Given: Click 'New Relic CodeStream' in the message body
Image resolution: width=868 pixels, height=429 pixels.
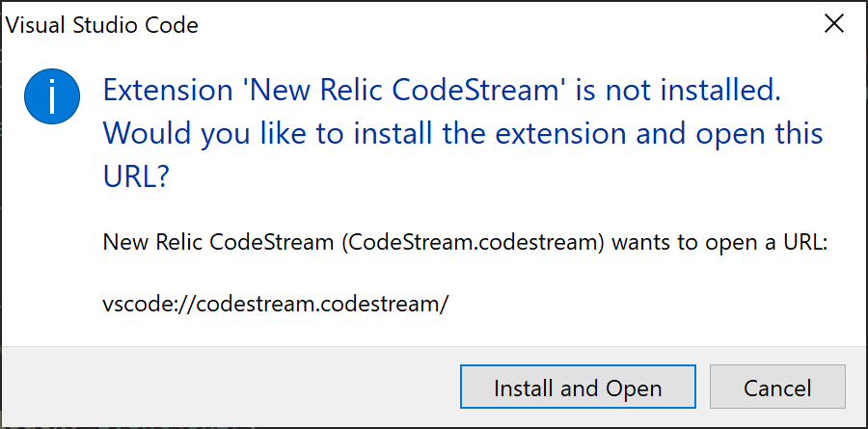Looking at the screenshot, I should point(220,242).
